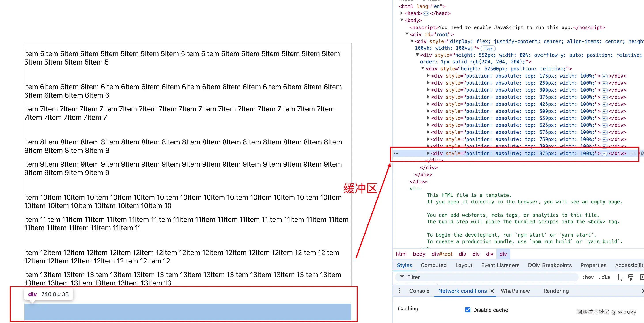
Task: Expand the head element node
Action: (402, 13)
